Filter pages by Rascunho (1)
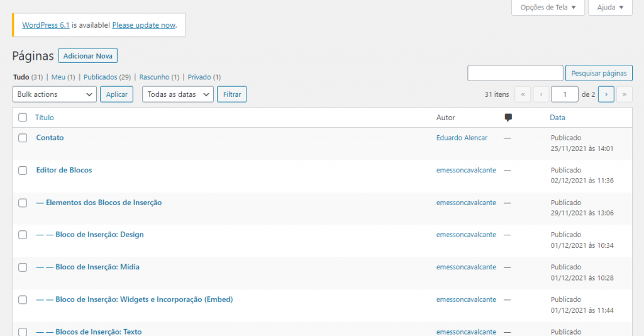This screenshot has width=644, height=336. point(159,77)
